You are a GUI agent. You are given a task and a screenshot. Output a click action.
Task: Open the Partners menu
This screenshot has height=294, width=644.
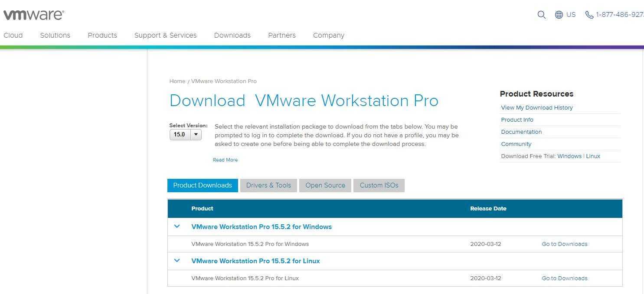click(282, 36)
